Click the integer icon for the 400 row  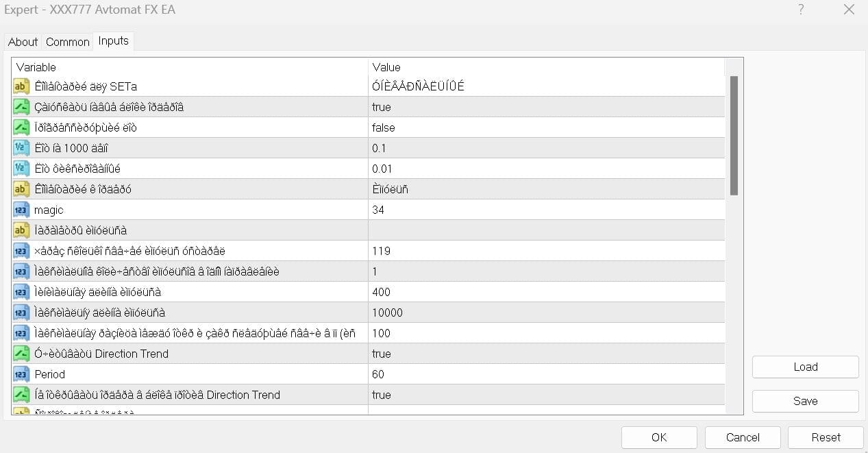click(x=21, y=292)
